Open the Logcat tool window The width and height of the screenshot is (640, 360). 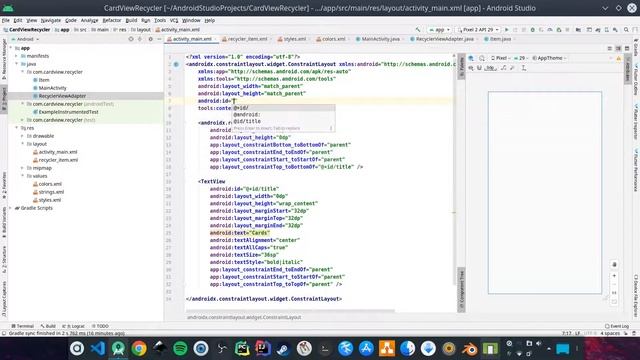point(73,326)
